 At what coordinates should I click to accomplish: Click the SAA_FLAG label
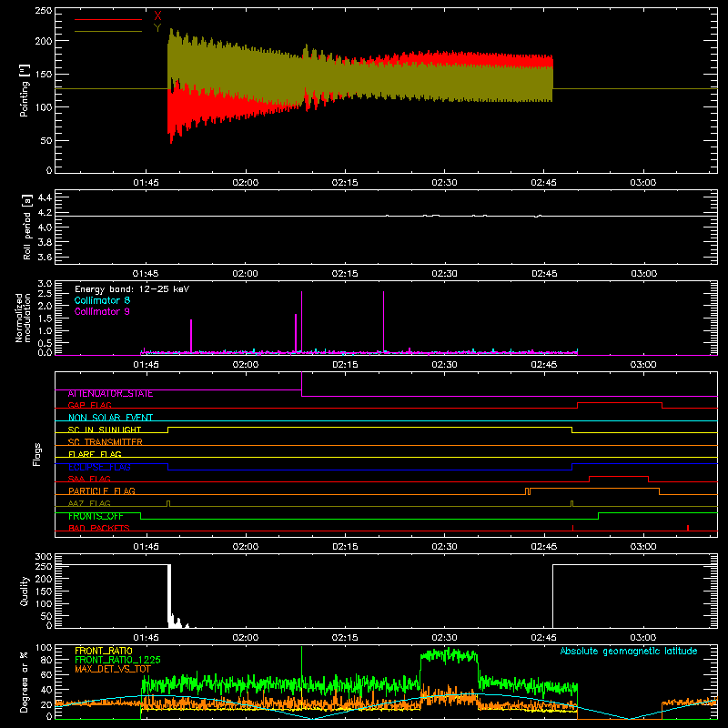tap(89, 479)
